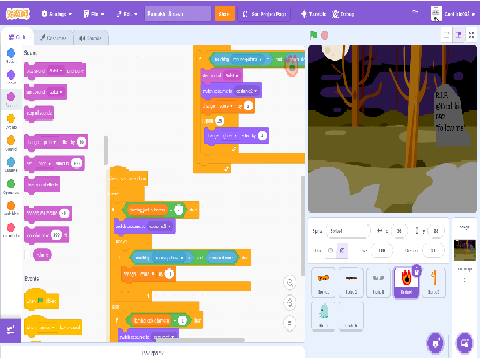Click the sprite y position field
Image resolution: width=480 pixels, height=360 pixels.
[x=436, y=231]
